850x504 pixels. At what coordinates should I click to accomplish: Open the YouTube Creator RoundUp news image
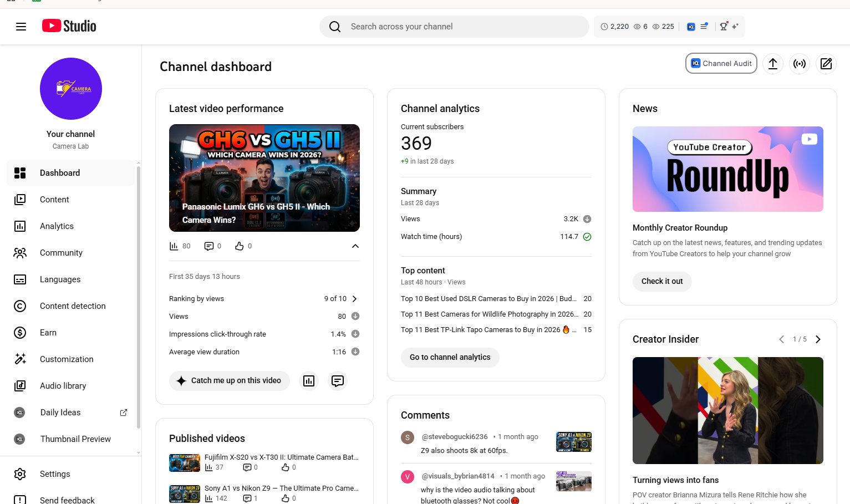pyautogui.click(x=728, y=169)
